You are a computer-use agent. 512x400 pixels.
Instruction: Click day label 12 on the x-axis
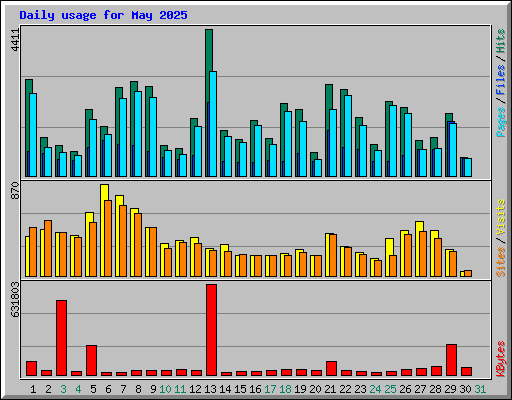coord(195,389)
